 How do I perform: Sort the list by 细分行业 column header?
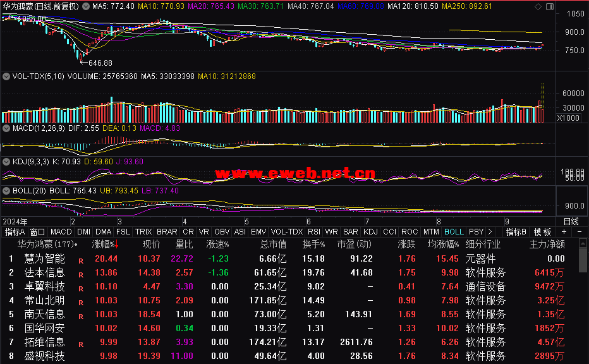point(483,245)
